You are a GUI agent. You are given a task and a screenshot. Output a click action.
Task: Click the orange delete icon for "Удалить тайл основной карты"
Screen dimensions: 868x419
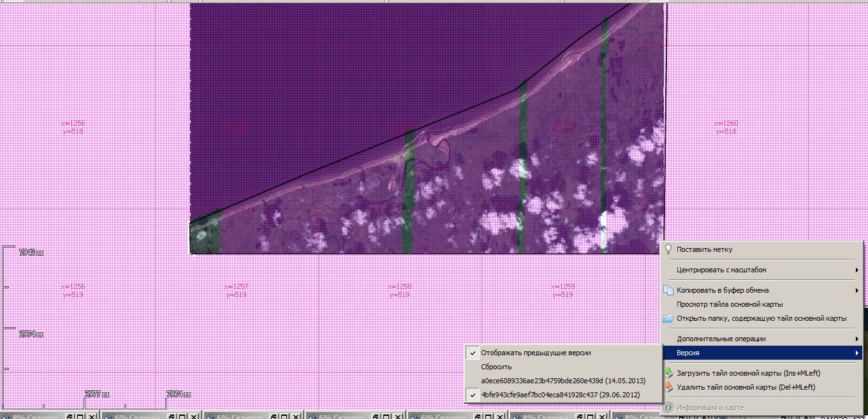[668, 387]
